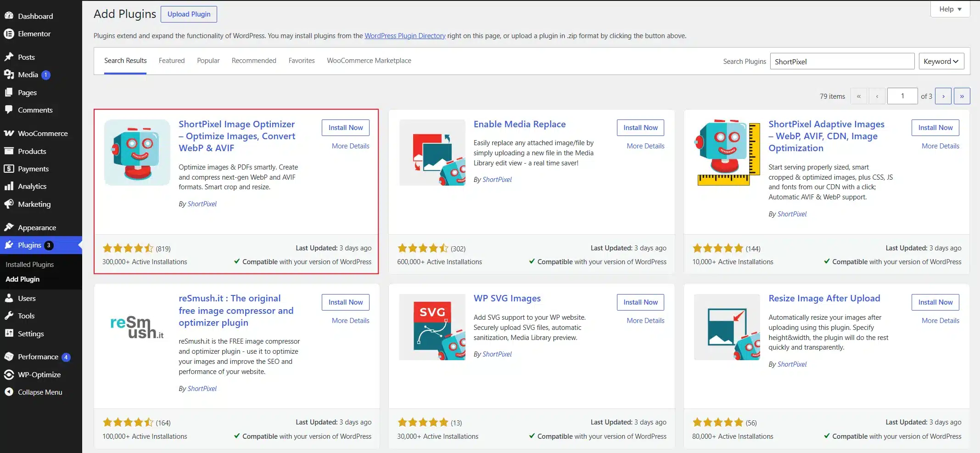Viewport: 980px width, 453px height.
Task: Switch to the Featured tab
Action: (172, 61)
